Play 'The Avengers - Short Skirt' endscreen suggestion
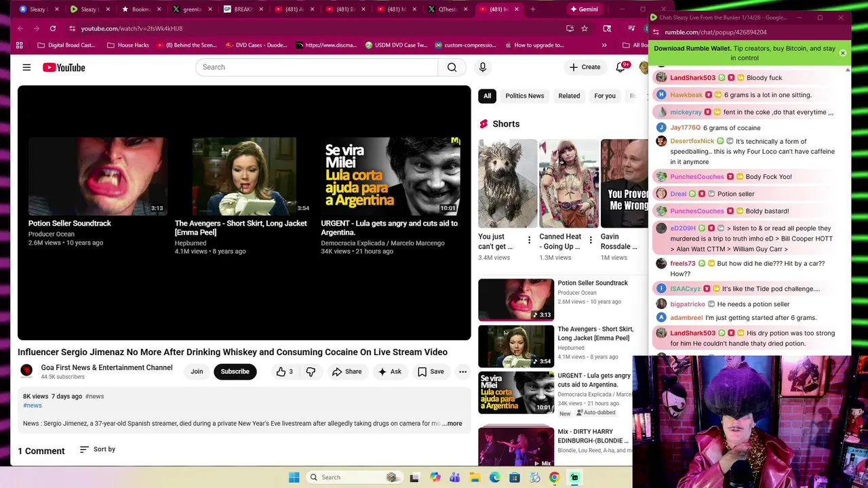The image size is (868, 488). pos(244,176)
